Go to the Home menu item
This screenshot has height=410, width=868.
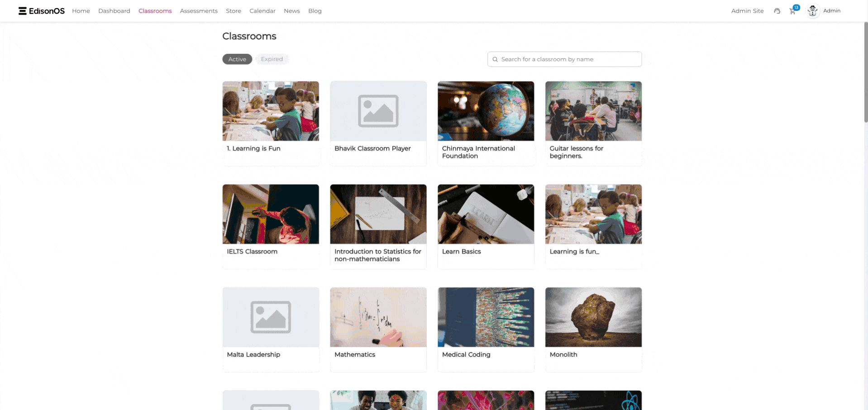tap(81, 11)
